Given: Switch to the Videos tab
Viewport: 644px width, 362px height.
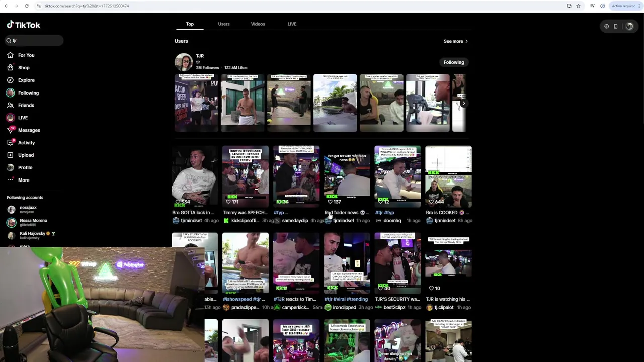Looking at the screenshot, I should point(258,24).
